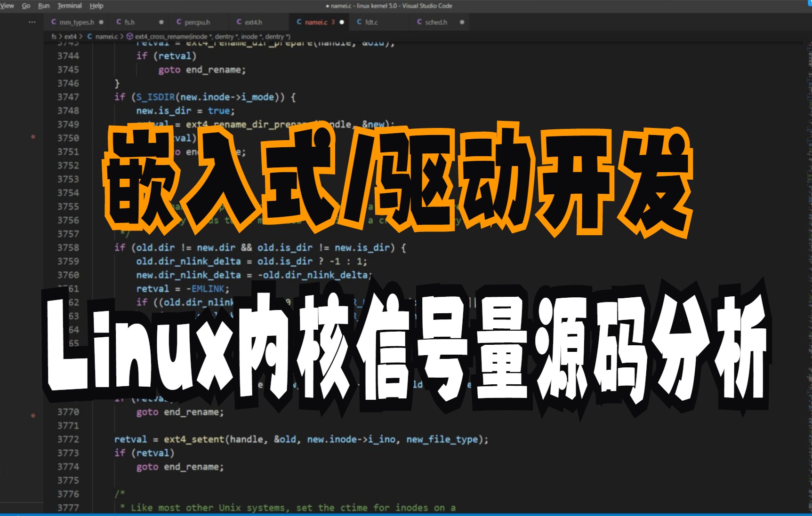The width and height of the screenshot is (812, 516).
Task: Click the Run menu item
Action: tap(44, 6)
